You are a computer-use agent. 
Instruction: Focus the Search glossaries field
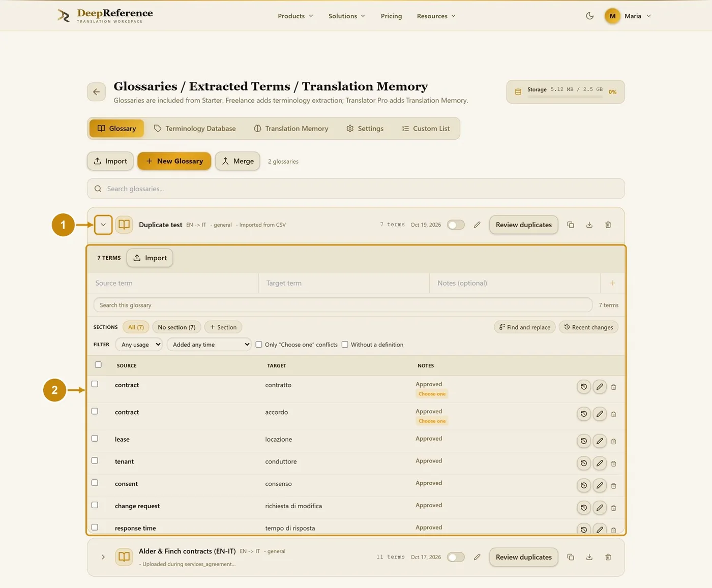[356, 189]
